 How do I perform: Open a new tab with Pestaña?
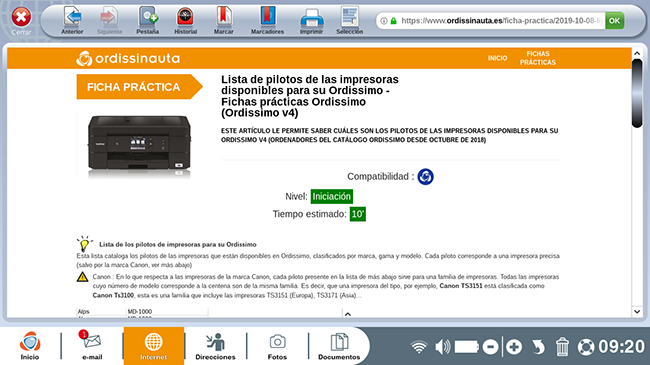(148, 20)
